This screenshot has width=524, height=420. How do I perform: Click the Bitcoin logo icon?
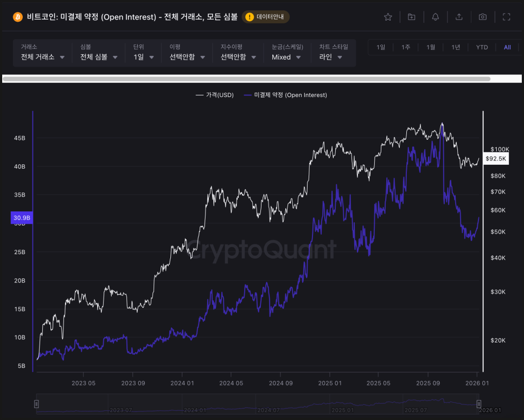coord(18,17)
